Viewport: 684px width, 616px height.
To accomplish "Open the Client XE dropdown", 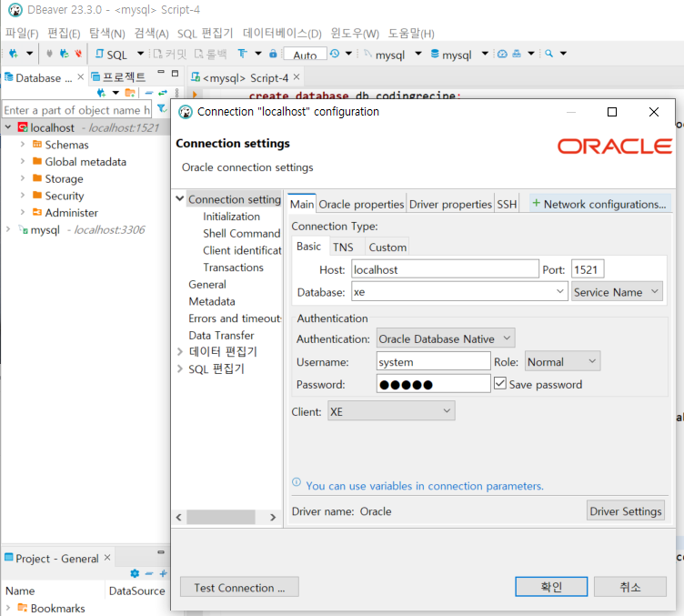I will [x=391, y=411].
